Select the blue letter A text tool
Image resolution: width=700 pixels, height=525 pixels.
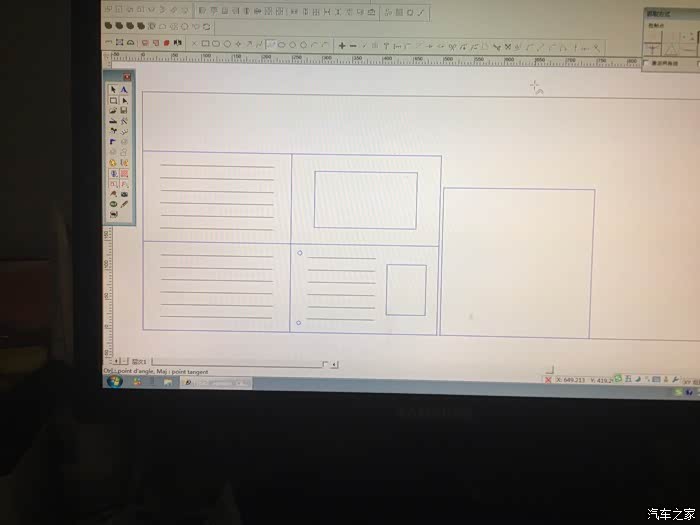(124, 90)
